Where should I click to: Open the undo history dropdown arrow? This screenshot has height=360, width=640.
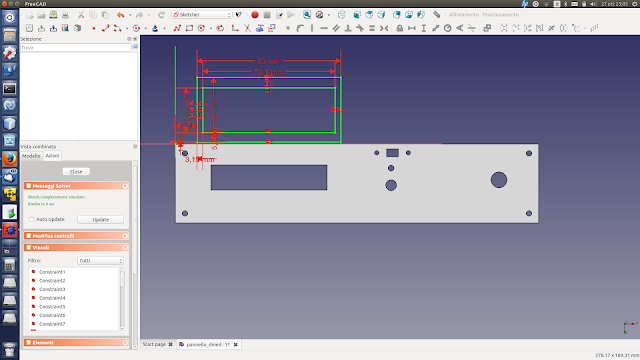click(130, 15)
